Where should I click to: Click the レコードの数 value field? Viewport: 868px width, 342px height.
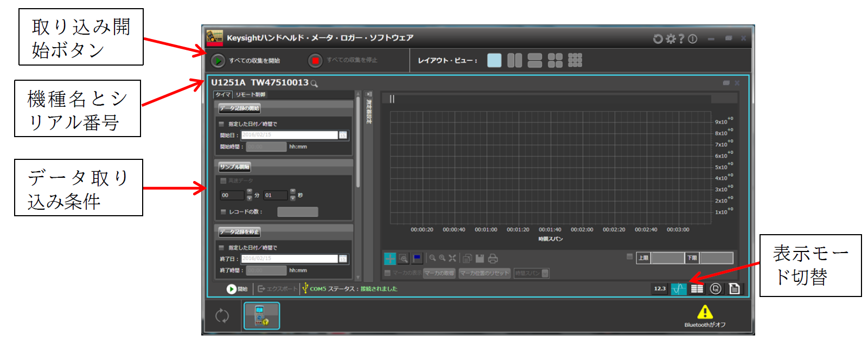click(298, 212)
